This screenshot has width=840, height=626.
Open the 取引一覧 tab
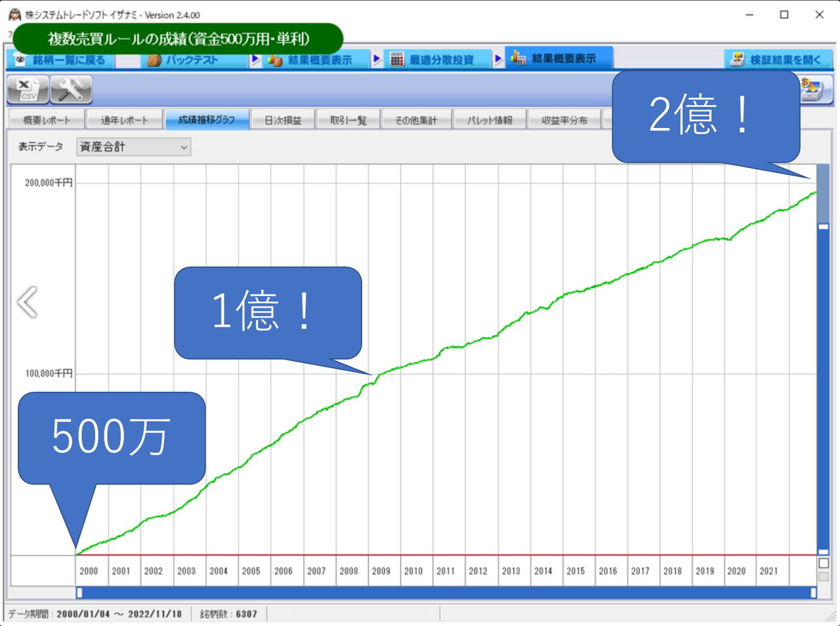(x=348, y=120)
